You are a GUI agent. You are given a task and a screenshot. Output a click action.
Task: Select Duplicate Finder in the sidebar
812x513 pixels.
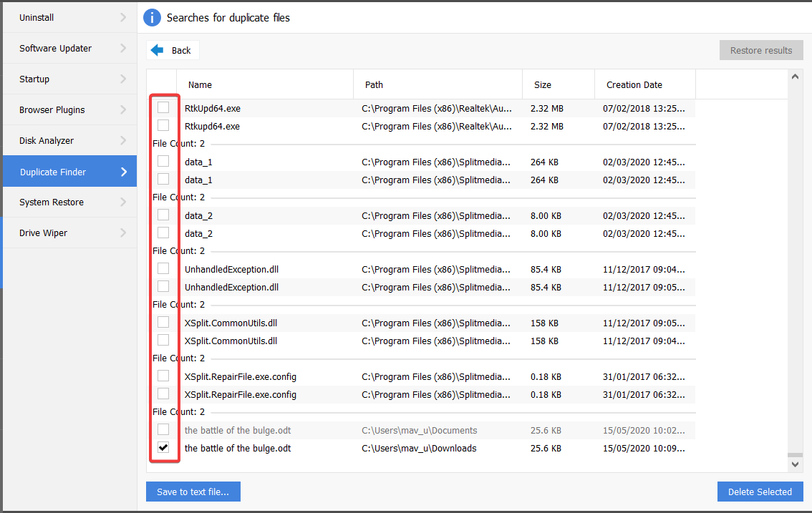[x=70, y=171]
